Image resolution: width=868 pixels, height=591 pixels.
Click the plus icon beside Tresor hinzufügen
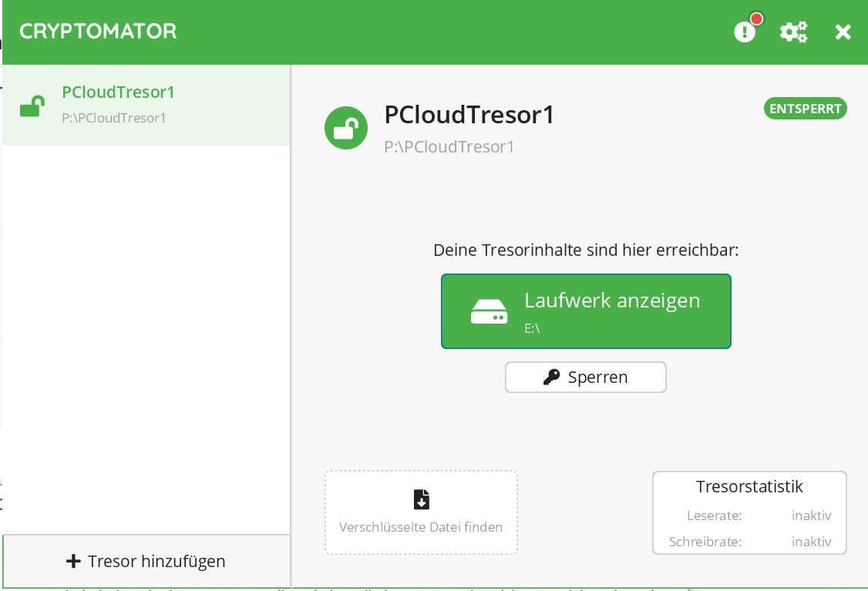pos(73,561)
